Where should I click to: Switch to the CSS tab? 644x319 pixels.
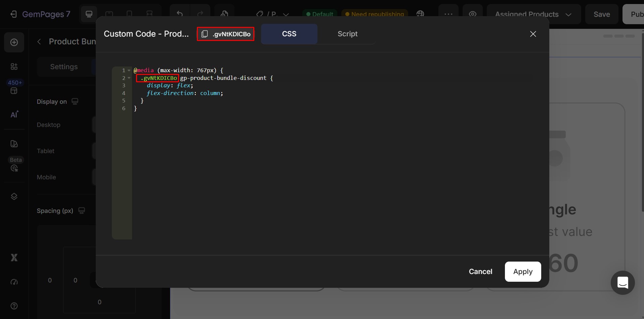click(289, 34)
